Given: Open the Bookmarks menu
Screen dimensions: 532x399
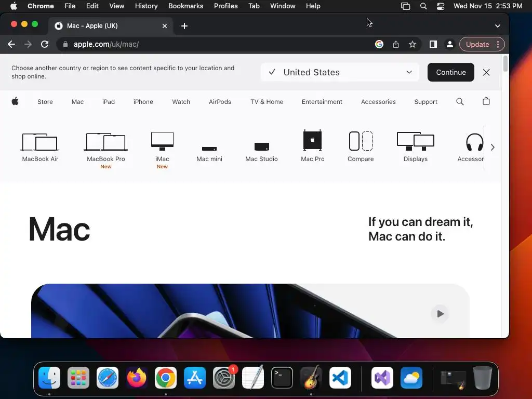Looking at the screenshot, I should point(185,6).
